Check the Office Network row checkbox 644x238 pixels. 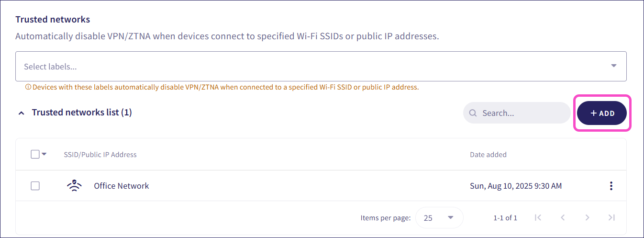click(35, 186)
